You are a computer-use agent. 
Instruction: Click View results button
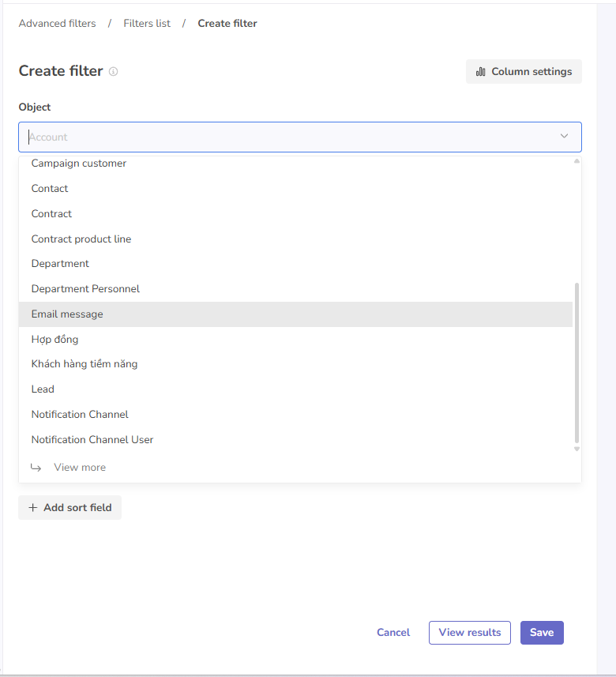pyautogui.click(x=470, y=633)
